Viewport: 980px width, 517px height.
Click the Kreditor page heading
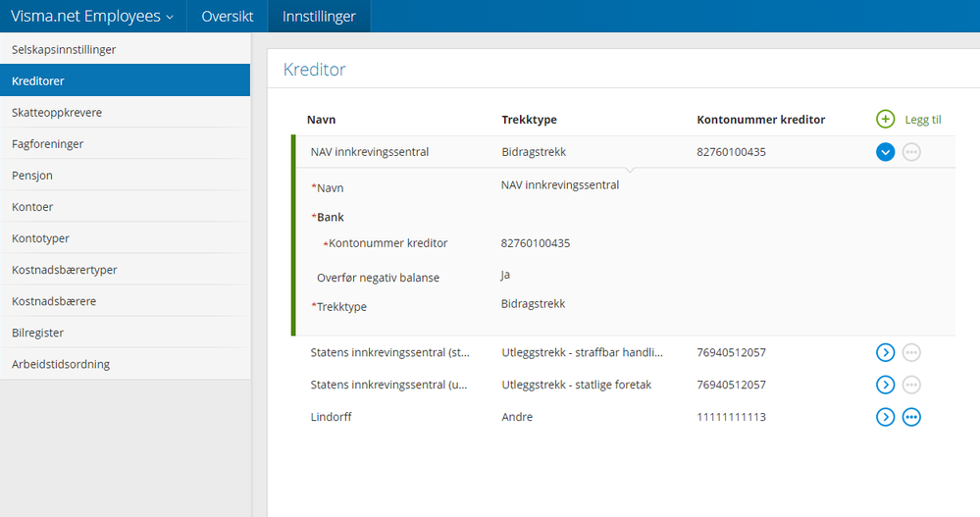click(314, 70)
